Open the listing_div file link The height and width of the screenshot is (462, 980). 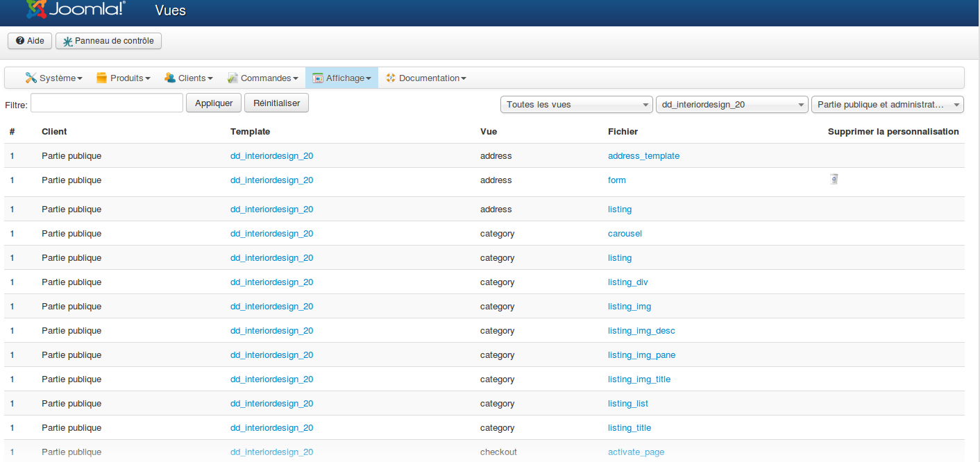(x=627, y=282)
